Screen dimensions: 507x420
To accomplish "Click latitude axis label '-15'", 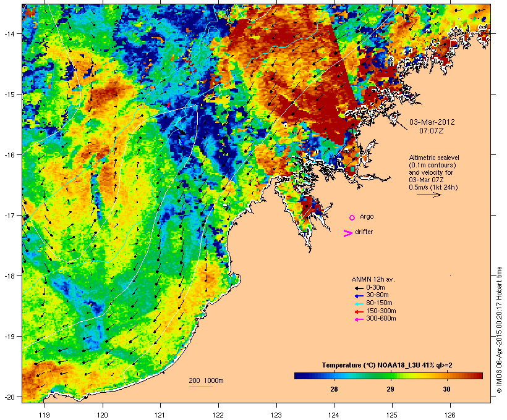I will (9, 94).
